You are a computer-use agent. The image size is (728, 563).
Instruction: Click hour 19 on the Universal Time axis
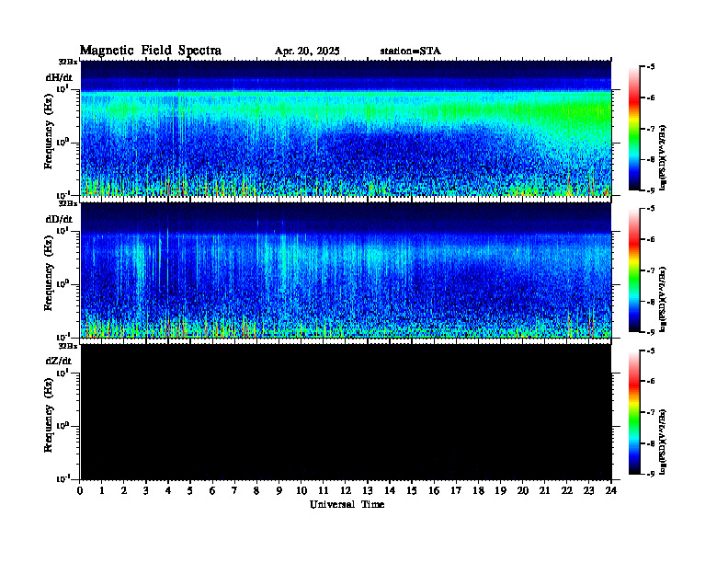tap(500, 490)
